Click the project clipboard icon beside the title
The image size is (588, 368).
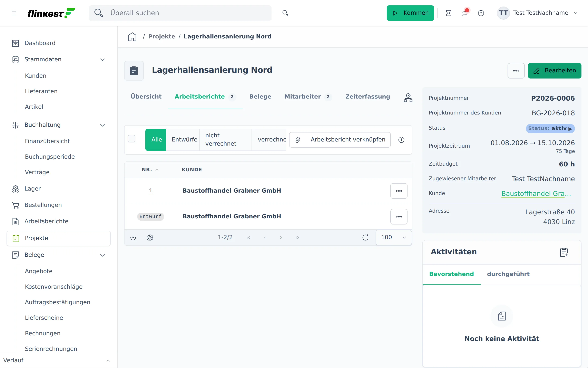[134, 71]
